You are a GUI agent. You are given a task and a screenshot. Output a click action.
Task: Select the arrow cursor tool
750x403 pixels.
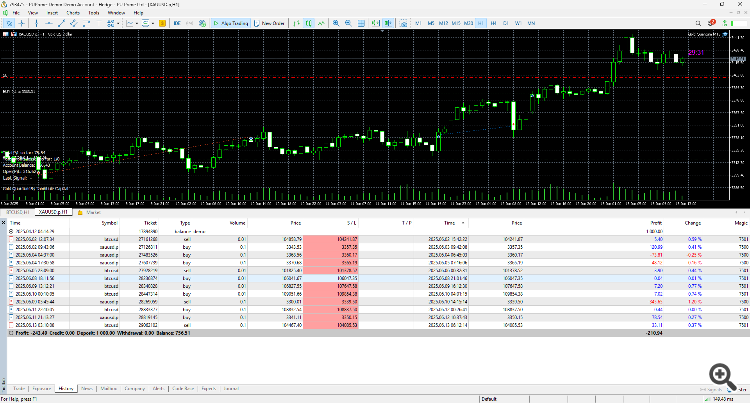[x=9, y=23]
